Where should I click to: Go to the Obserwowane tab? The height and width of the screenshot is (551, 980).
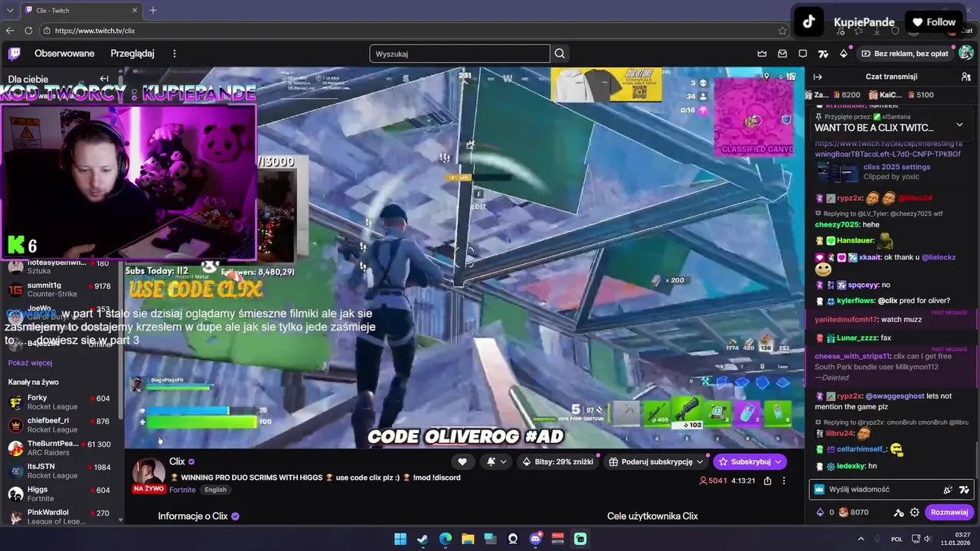pos(64,54)
